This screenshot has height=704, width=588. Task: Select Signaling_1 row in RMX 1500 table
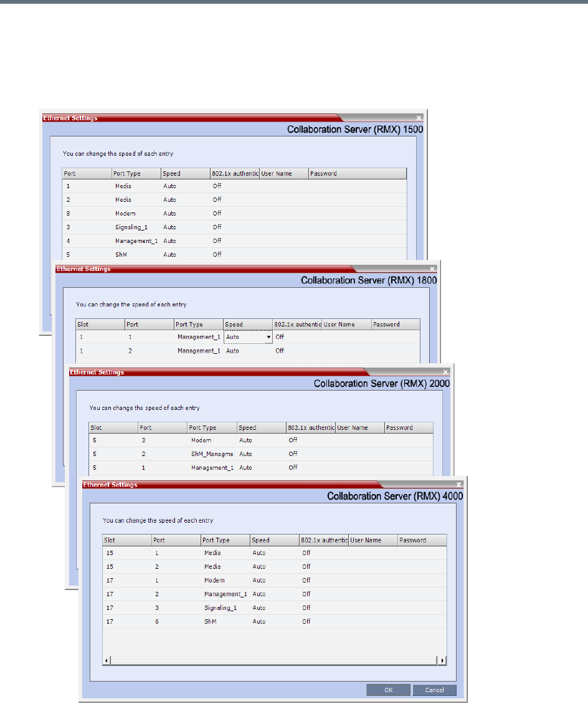pyautogui.click(x=234, y=227)
